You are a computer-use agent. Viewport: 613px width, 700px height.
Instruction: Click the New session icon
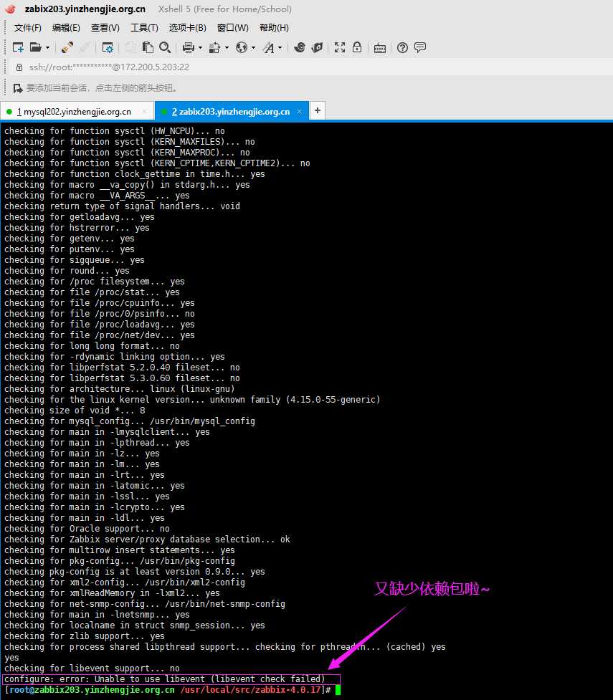coord(18,47)
